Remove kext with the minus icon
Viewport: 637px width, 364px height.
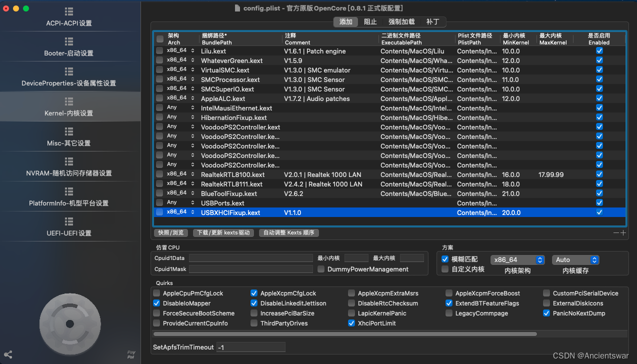(x=616, y=233)
